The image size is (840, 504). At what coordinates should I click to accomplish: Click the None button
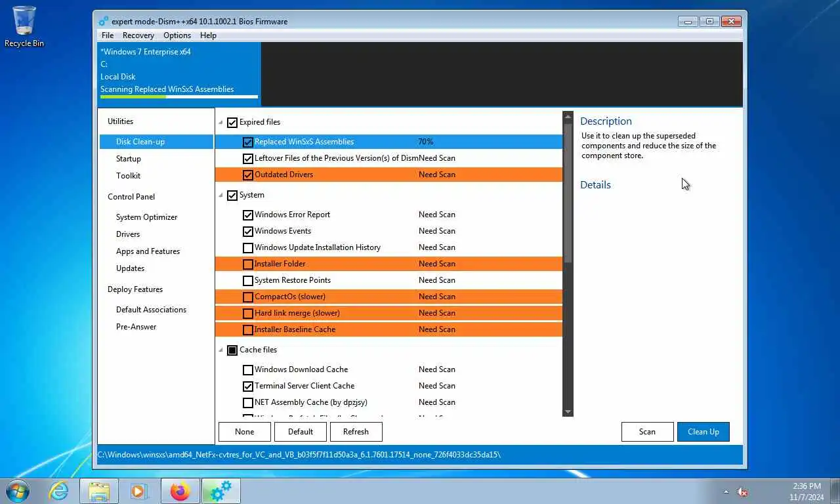coord(244,432)
